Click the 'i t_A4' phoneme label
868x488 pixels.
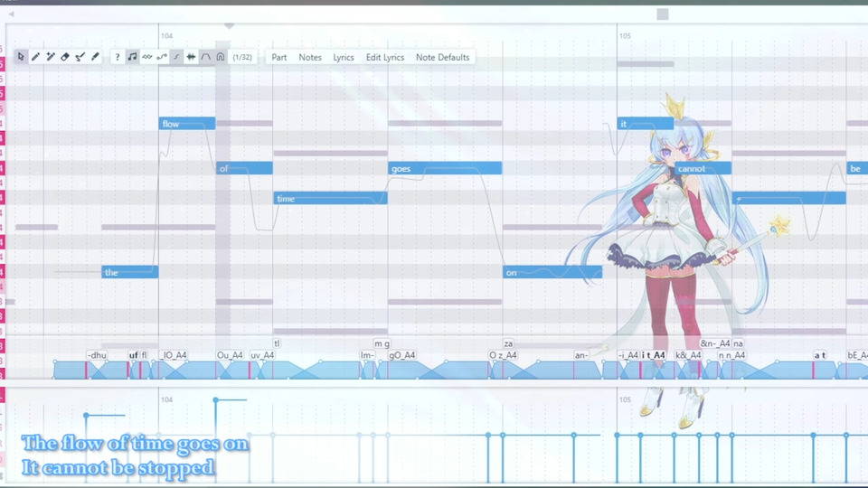653,355
